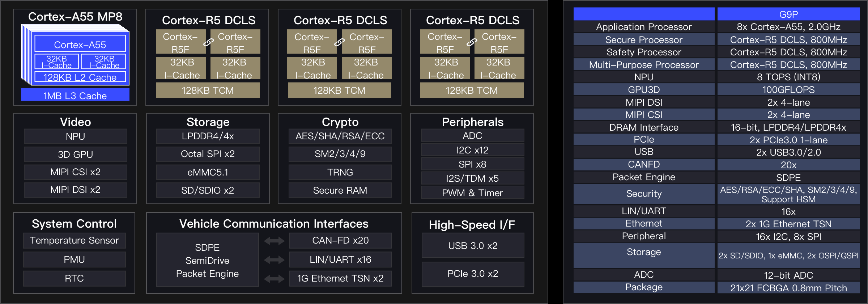Screen dimensions: 868x304
Task: Click the SPI x8 block
Action: [472, 164]
